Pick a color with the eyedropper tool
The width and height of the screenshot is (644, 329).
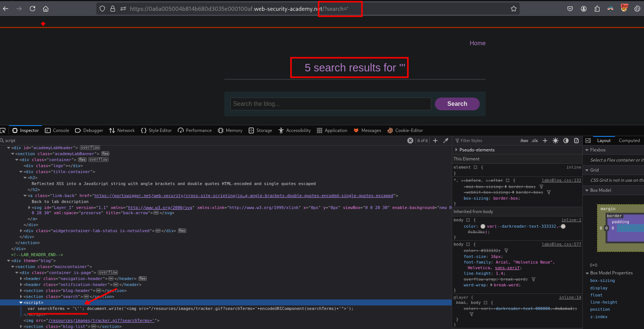tap(446, 141)
